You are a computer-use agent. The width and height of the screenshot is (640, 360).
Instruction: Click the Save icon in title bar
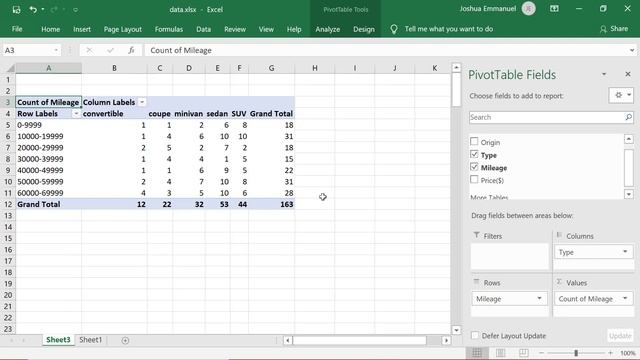(16, 9)
